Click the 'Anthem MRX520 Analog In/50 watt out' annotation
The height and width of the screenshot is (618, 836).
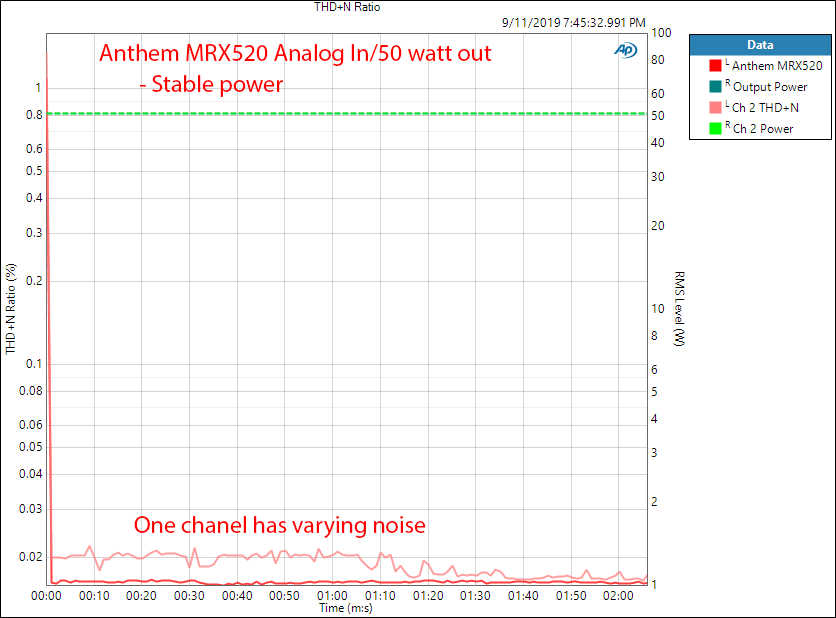pyautogui.click(x=295, y=53)
